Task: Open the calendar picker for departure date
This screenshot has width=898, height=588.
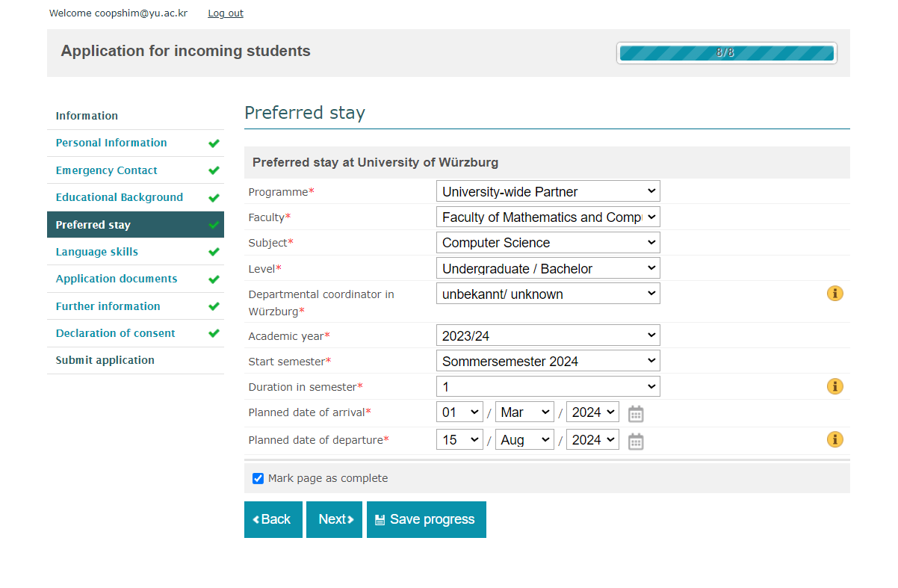Action: 636,441
